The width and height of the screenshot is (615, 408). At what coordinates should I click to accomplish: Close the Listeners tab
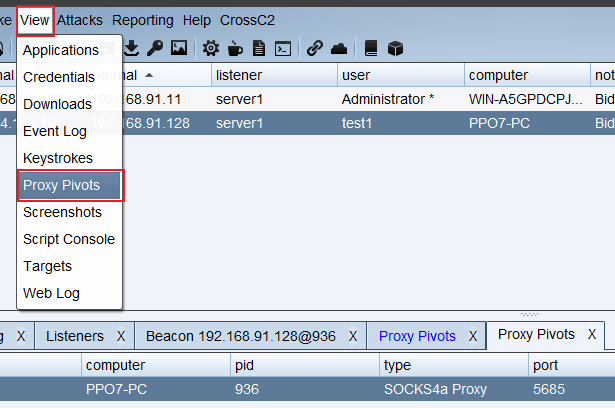[121, 336]
